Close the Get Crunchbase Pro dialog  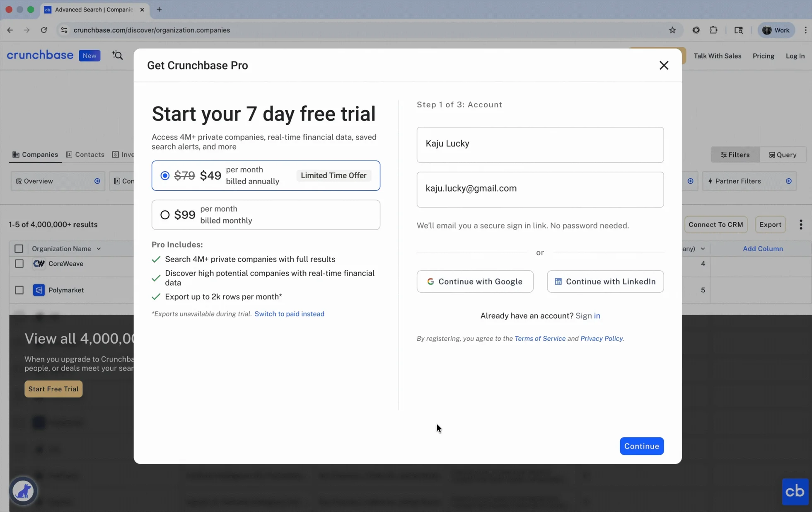[664, 65]
